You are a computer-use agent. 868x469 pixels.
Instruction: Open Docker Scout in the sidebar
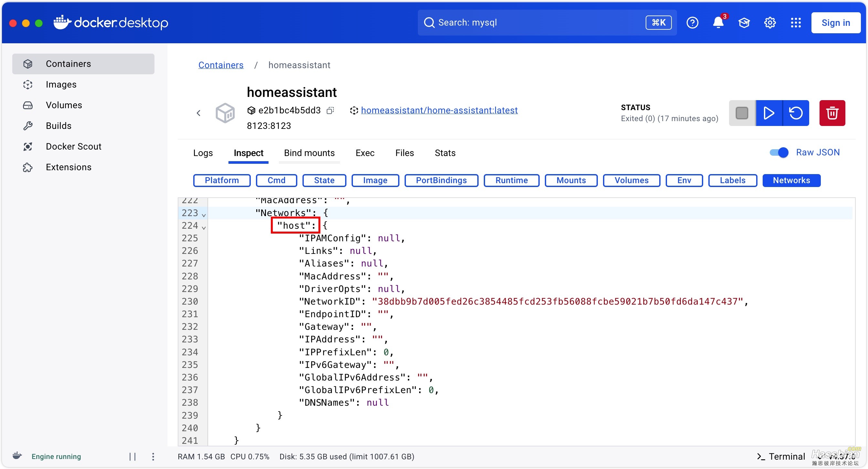(83, 146)
